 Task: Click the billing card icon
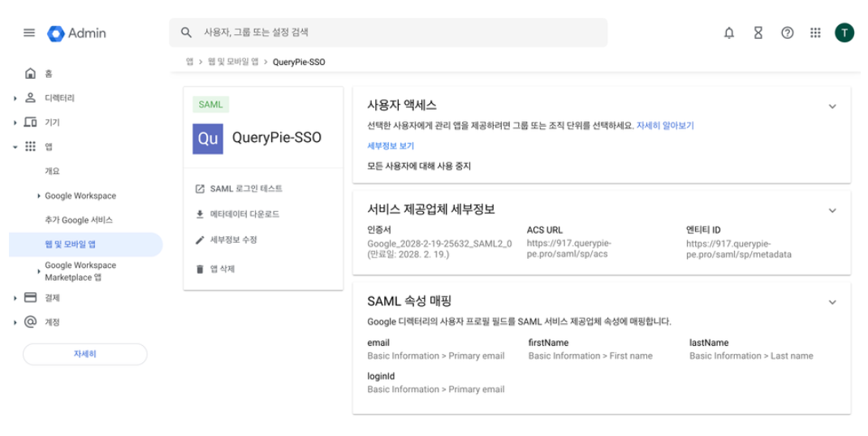tap(30, 298)
